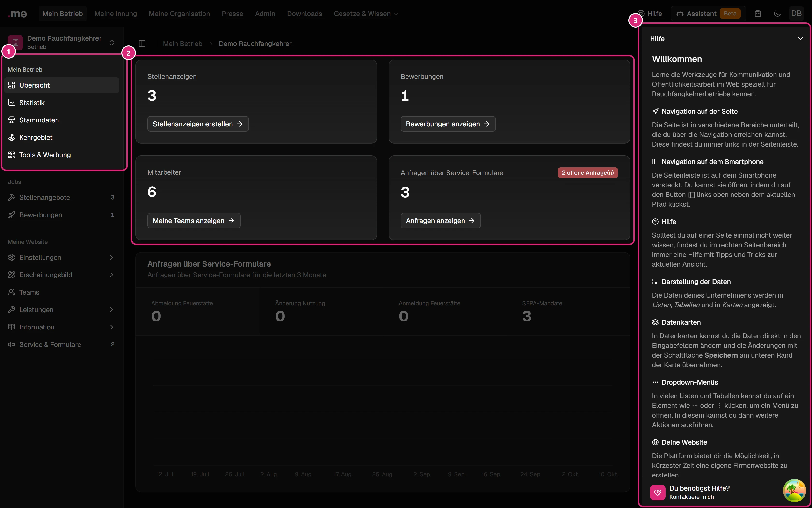This screenshot has height=508, width=812.
Task: Open Stellenangebote under Jobs
Action: pyautogui.click(x=62, y=198)
